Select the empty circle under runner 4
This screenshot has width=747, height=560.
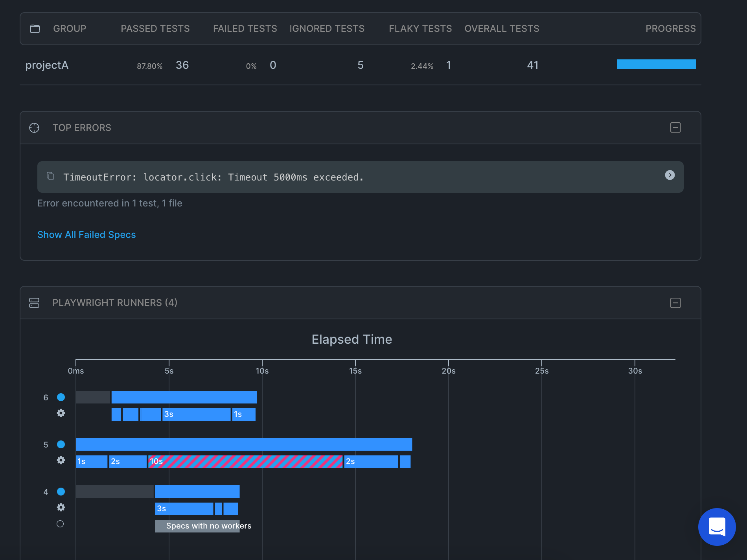point(60,524)
